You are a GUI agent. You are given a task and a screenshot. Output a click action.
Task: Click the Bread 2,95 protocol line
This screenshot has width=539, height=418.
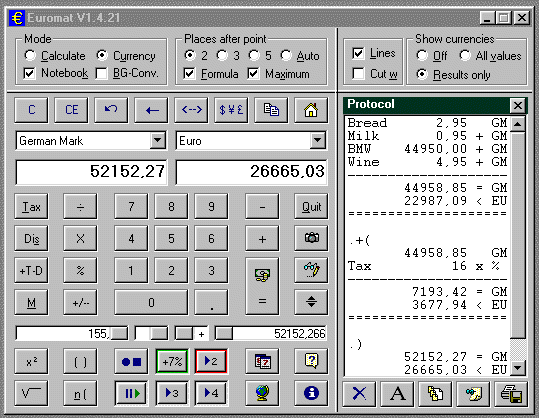pyautogui.click(x=427, y=123)
